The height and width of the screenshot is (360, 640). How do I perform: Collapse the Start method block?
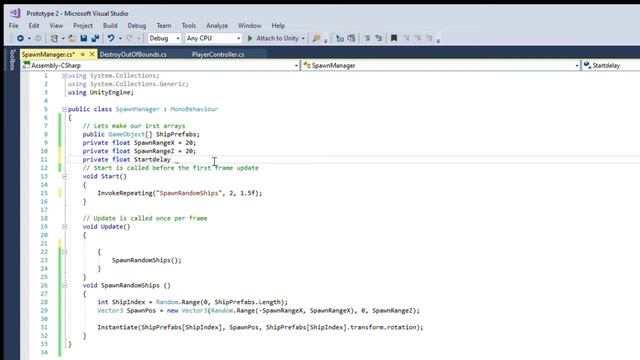click(64, 176)
